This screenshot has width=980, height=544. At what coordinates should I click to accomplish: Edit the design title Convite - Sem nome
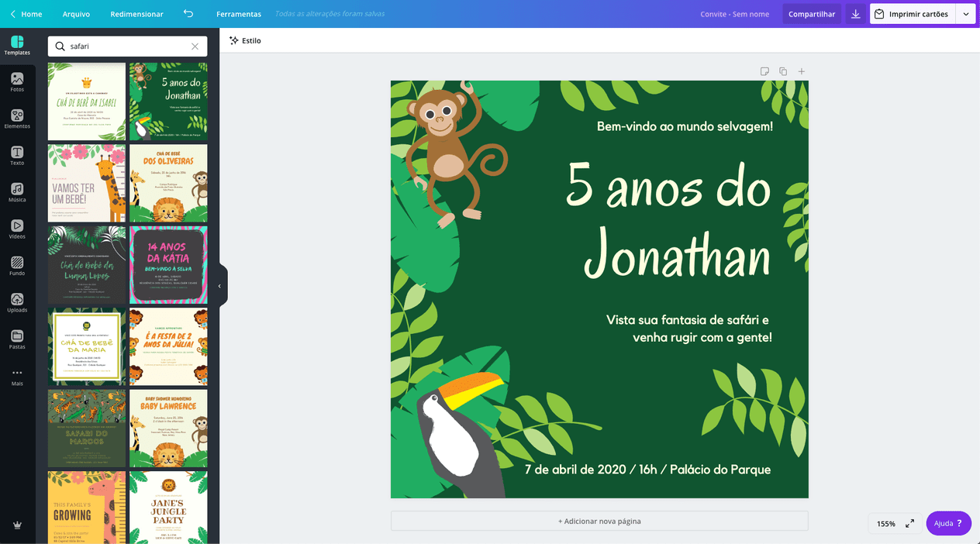pos(734,14)
